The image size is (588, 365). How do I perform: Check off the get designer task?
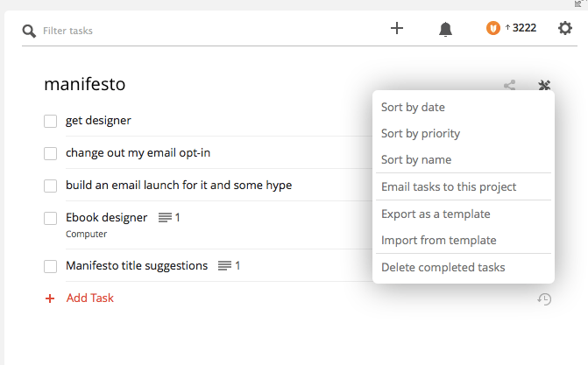51,121
